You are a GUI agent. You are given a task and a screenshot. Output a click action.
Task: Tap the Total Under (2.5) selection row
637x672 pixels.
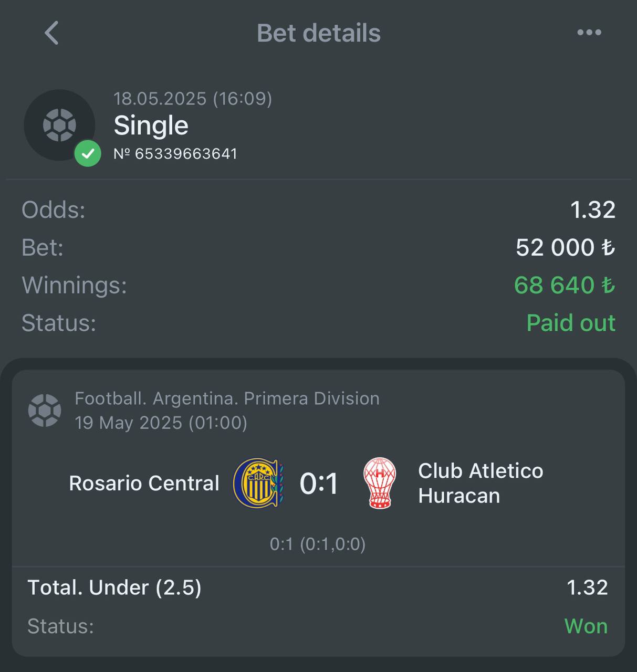coord(318,587)
